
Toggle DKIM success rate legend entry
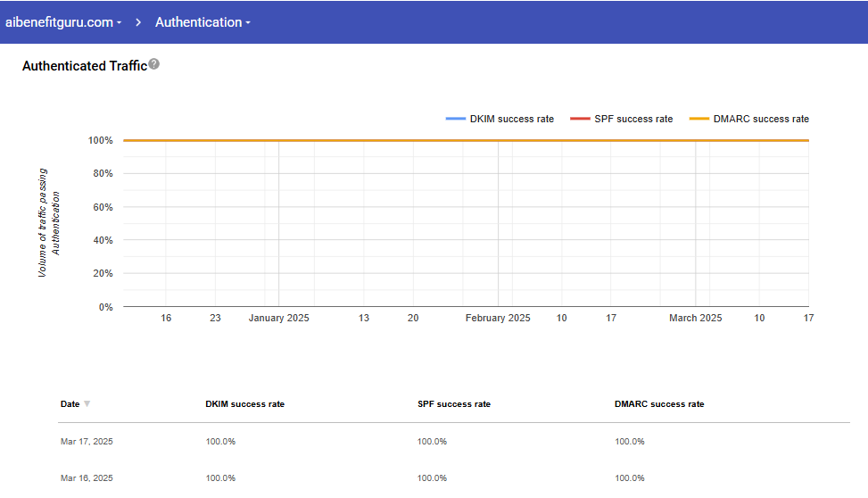[511, 119]
